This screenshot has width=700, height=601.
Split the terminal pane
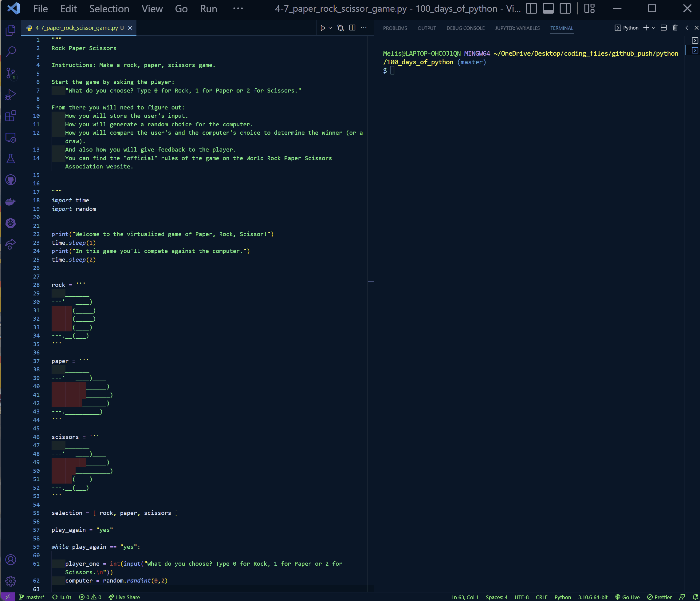(x=663, y=28)
